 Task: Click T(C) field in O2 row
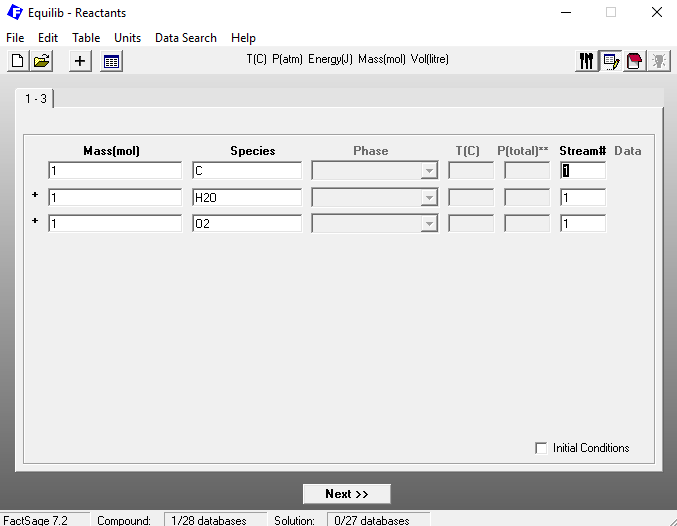pos(471,223)
